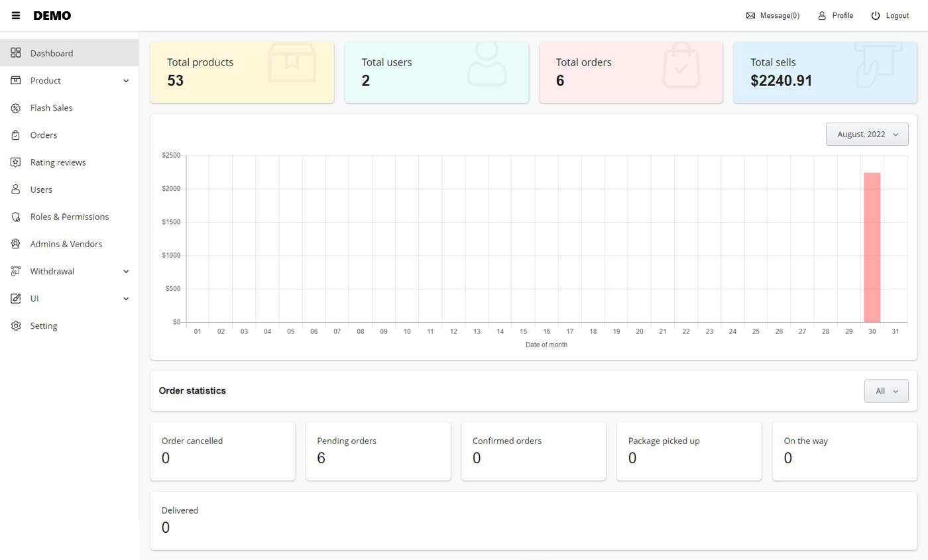Click the red bar for day 30
Viewport: 928px width, 560px height.
[x=872, y=247]
